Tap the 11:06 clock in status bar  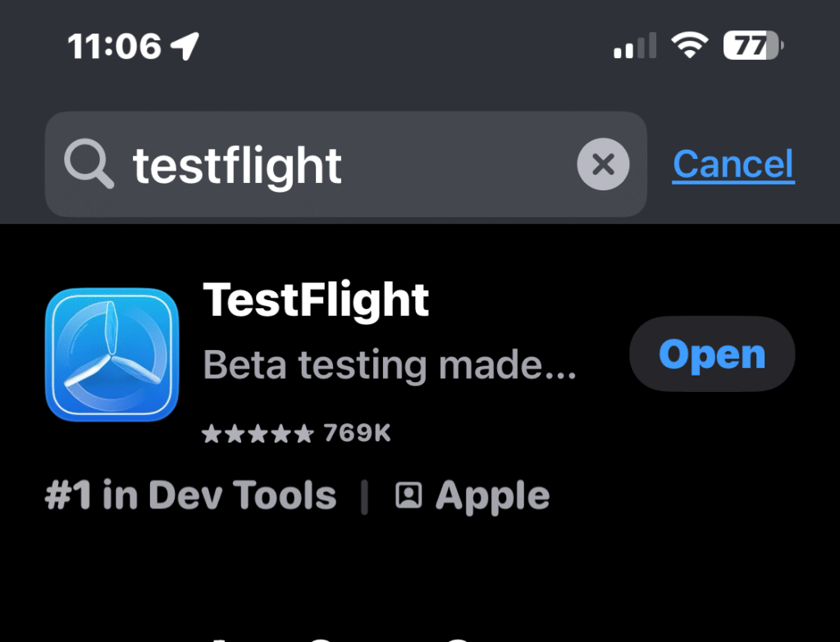[114, 45]
